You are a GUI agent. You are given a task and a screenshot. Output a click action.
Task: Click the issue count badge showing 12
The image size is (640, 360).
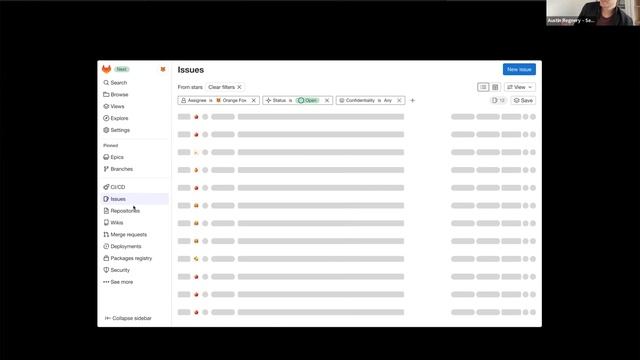[498, 100]
